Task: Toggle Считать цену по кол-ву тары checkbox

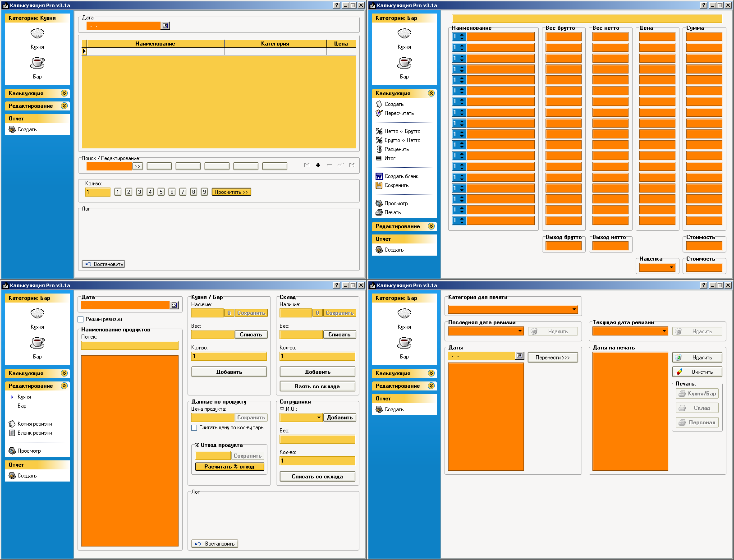Action: pyautogui.click(x=194, y=427)
